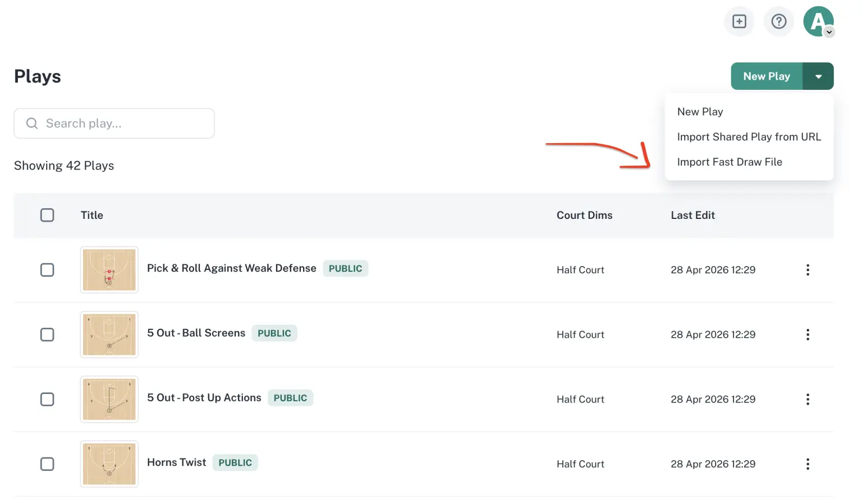
Task: Select Pick & Roll Against Weak Defense checkbox
Action: [x=47, y=270]
